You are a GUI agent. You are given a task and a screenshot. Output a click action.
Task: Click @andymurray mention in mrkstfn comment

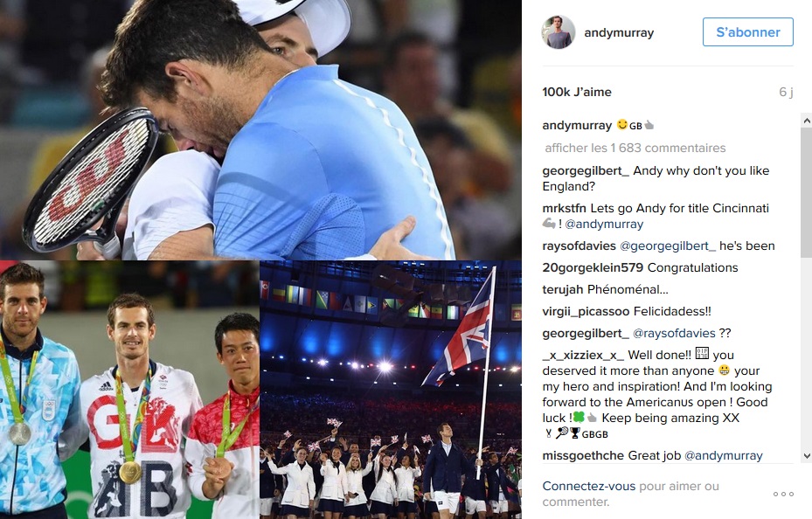coord(604,224)
